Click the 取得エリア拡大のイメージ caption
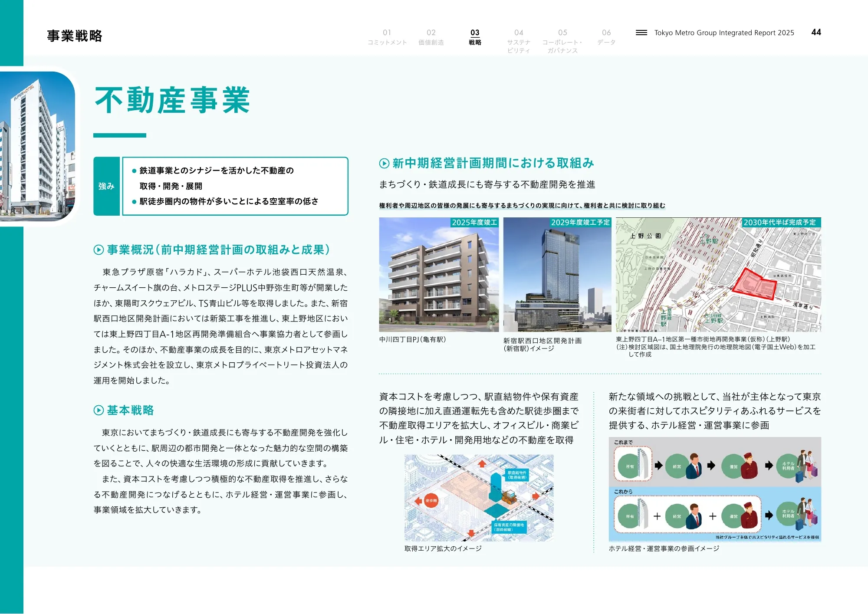The image size is (868, 614). 443,548
